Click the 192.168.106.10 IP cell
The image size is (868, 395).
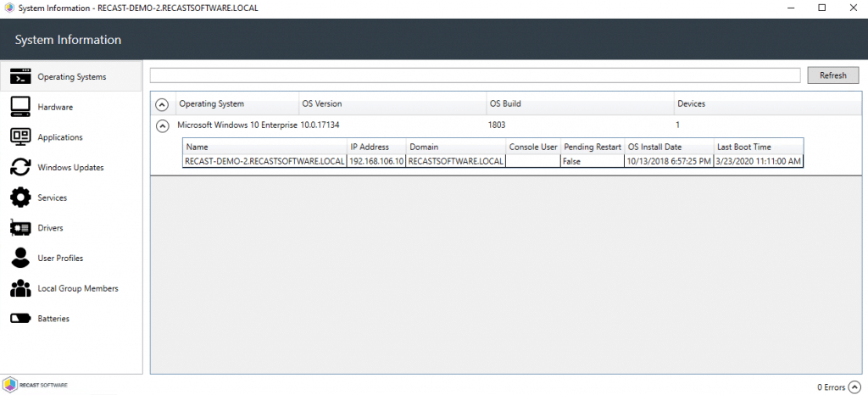pos(376,161)
